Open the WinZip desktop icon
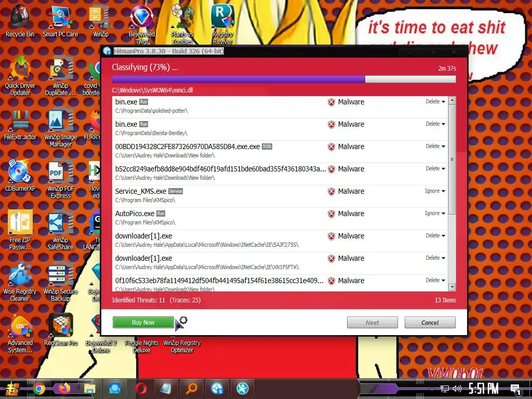The height and width of the screenshot is (399, 532). (x=101, y=21)
